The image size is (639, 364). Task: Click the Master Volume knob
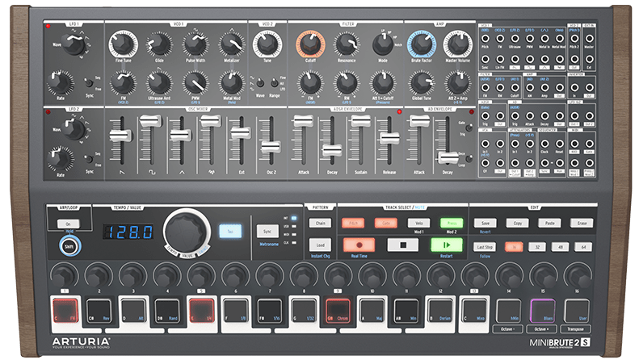click(x=456, y=44)
